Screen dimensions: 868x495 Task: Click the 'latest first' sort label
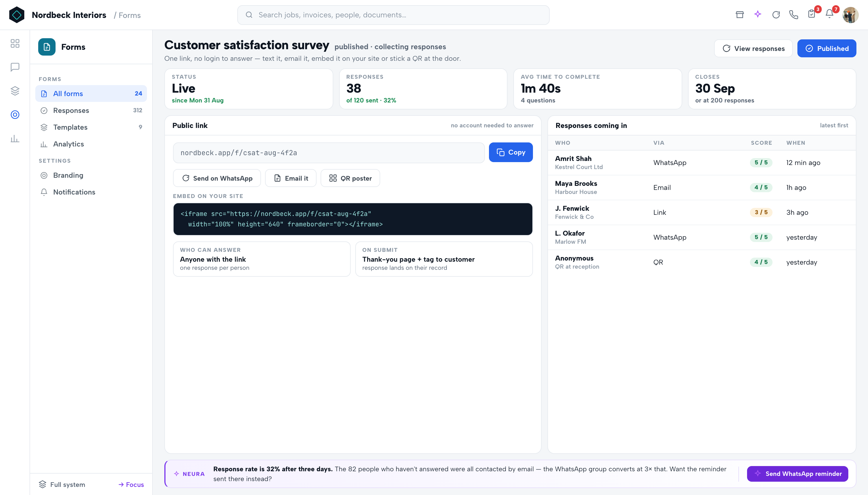(x=834, y=125)
